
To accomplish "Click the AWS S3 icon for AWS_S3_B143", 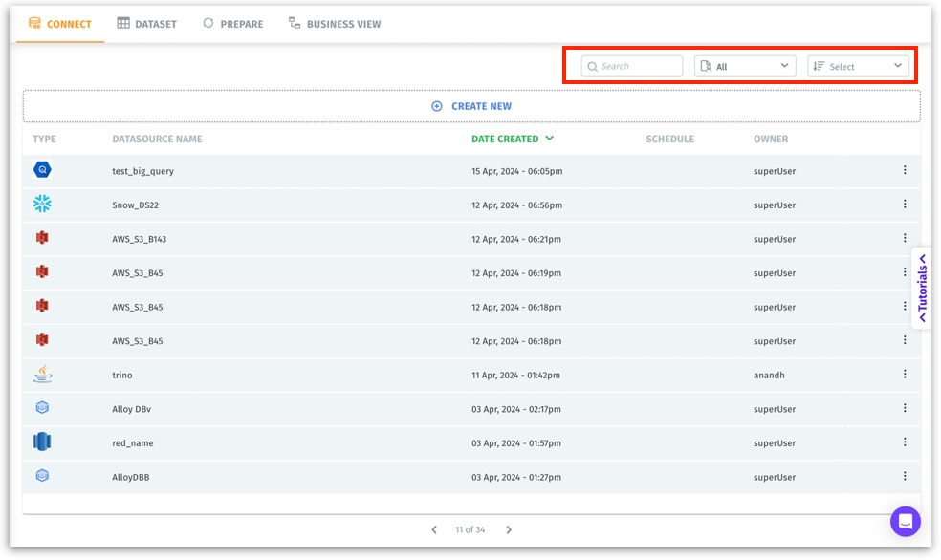I will tap(42, 238).
